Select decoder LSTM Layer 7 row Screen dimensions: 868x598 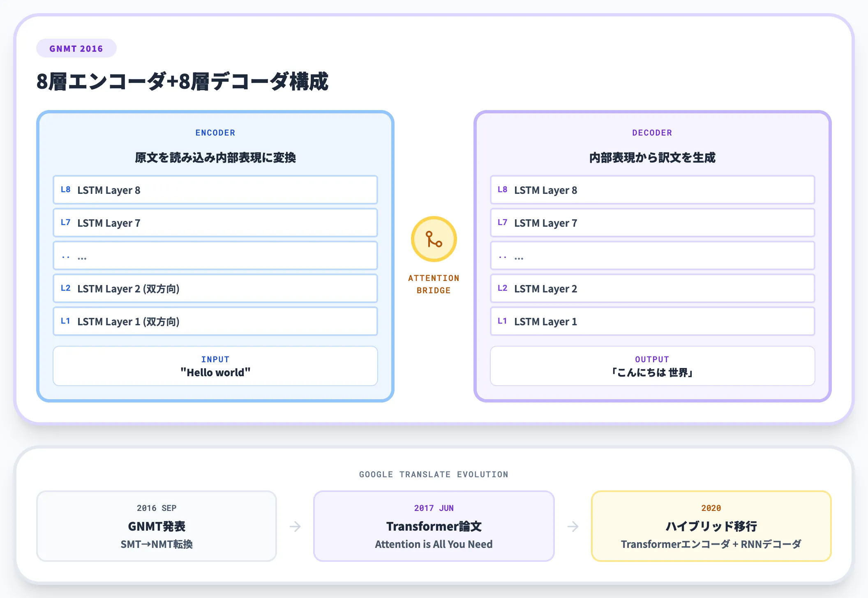click(652, 223)
